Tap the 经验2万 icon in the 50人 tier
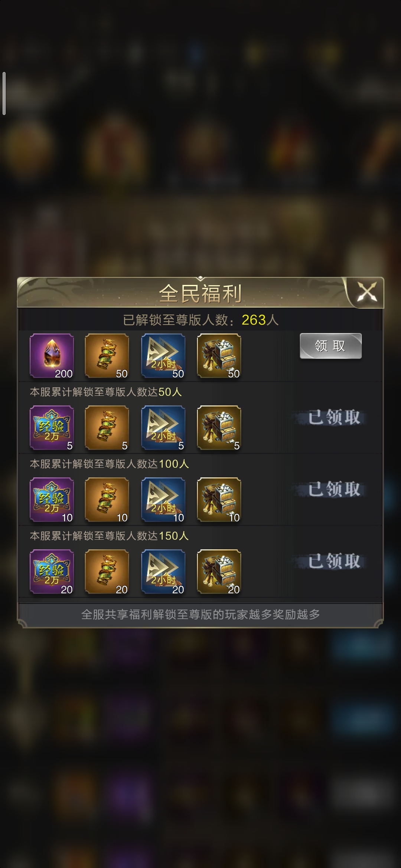401x868 pixels. point(52,428)
